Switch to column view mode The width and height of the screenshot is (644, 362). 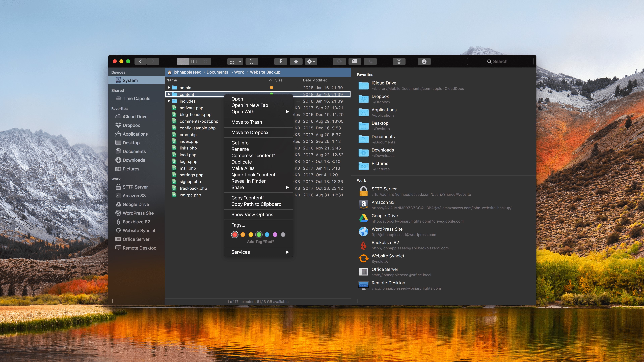tap(194, 62)
